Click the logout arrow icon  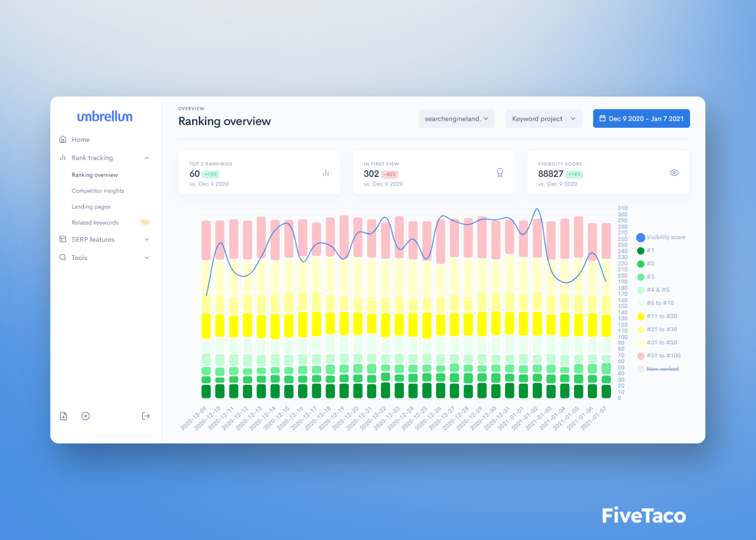[x=146, y=416]
